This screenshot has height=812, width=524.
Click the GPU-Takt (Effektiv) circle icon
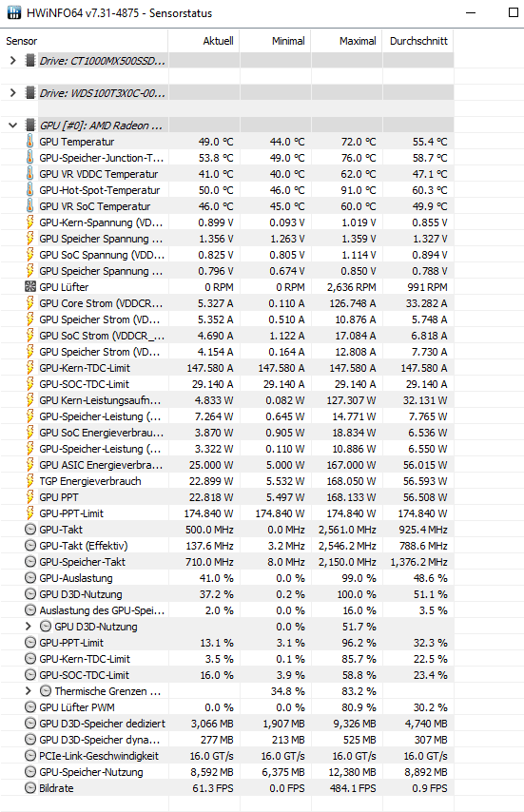(30, 546)
